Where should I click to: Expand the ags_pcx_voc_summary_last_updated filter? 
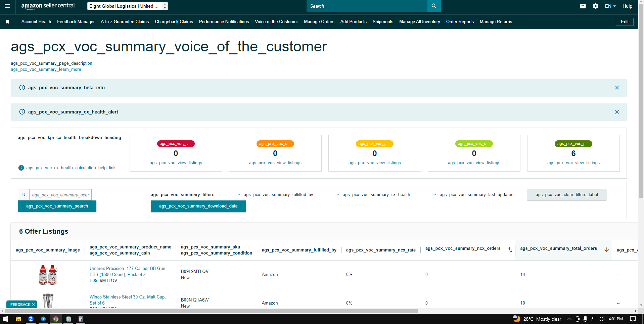point(473,195)
